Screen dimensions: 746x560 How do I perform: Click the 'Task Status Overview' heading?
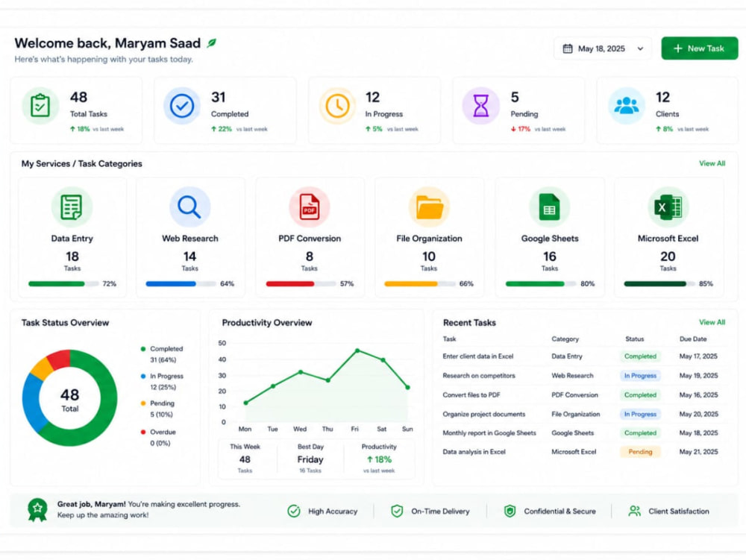[x=65, y=323]
